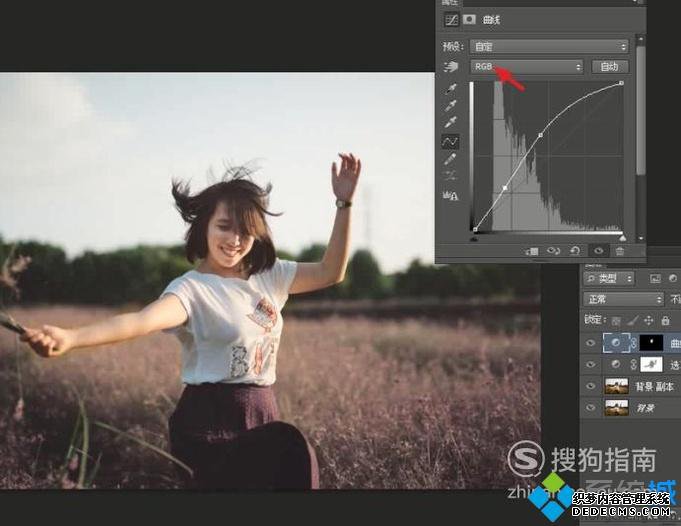Select the black layer mask thumbnail
The height and width of the screenshot is (526, 681).
pyautogui.click(x=651, y=343)
